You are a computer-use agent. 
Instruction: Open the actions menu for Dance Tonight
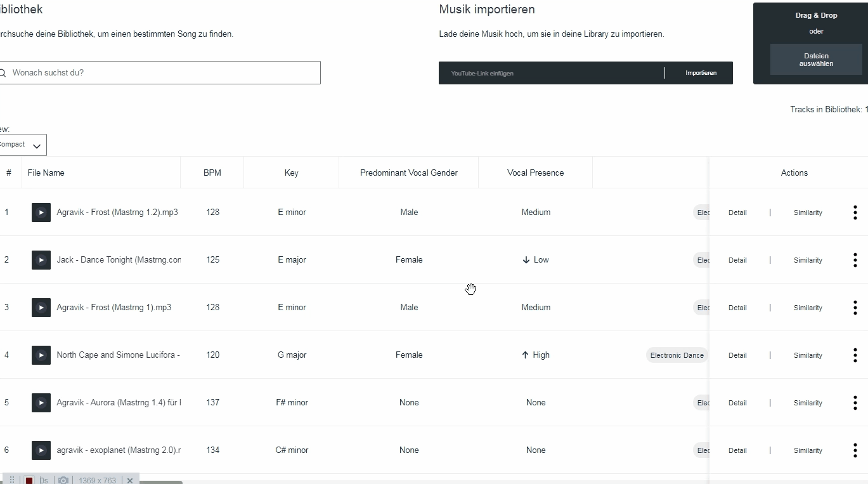click(855, 260)
